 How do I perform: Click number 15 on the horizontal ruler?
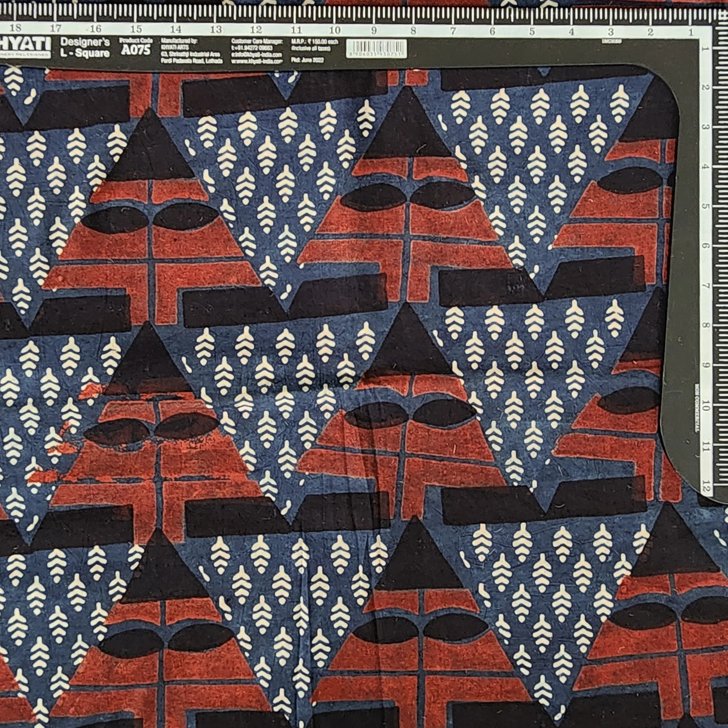(136, 29)
